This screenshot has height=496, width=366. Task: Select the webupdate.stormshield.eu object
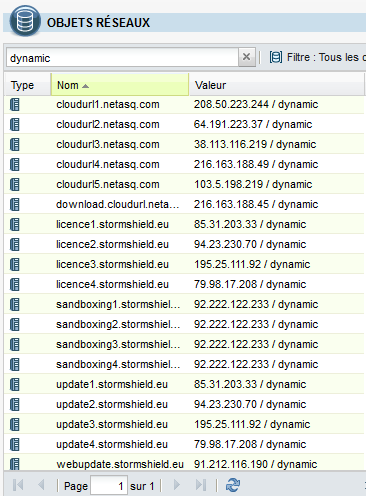click(184, 464)
